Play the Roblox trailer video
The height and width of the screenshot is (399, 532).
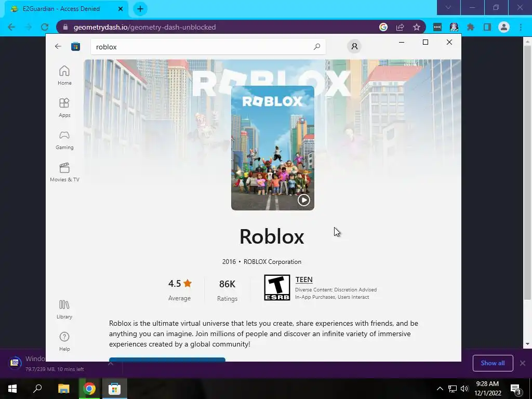coord(303,200)
